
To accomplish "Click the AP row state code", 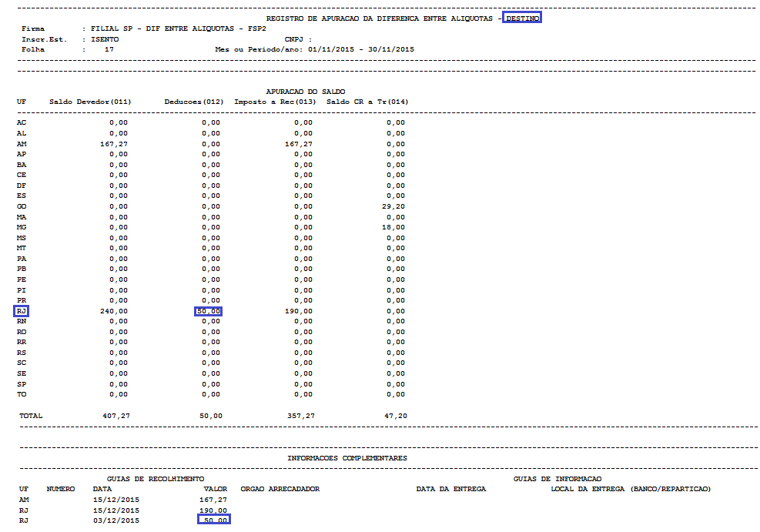I will pyautogui.click(x=22, y=155).
